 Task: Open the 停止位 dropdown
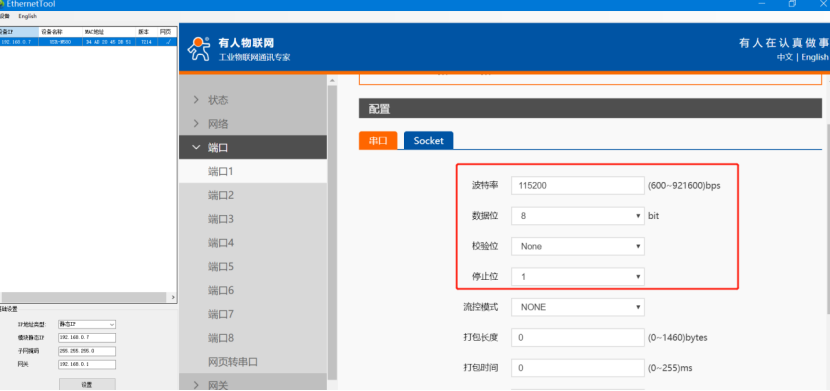(578, 277)
